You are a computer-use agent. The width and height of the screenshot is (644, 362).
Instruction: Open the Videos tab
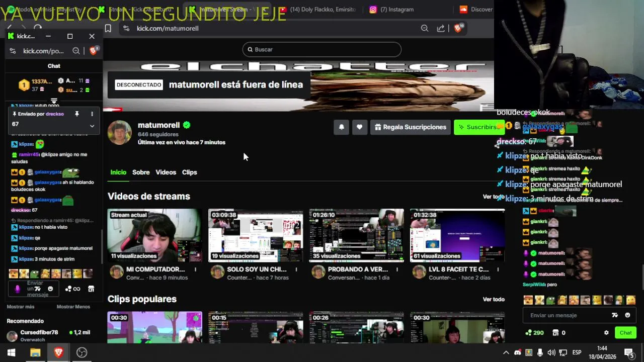pyautogui.click(x=166, y=172)
